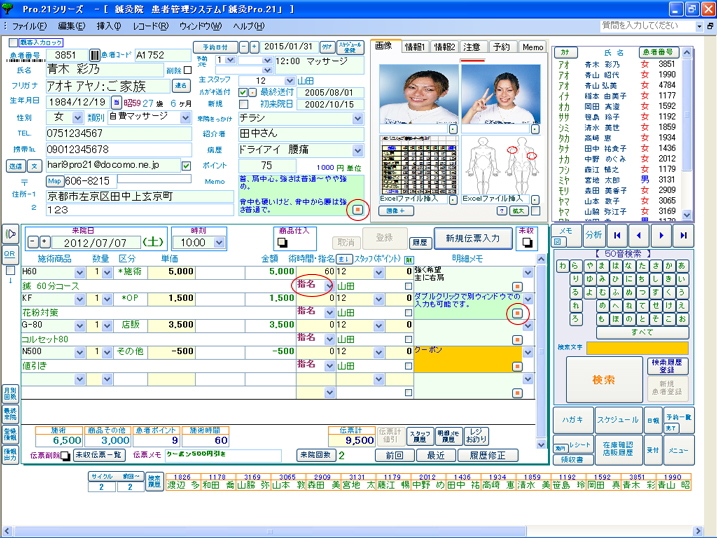Click the first patient photo thumbnail

tap(418, 94)
